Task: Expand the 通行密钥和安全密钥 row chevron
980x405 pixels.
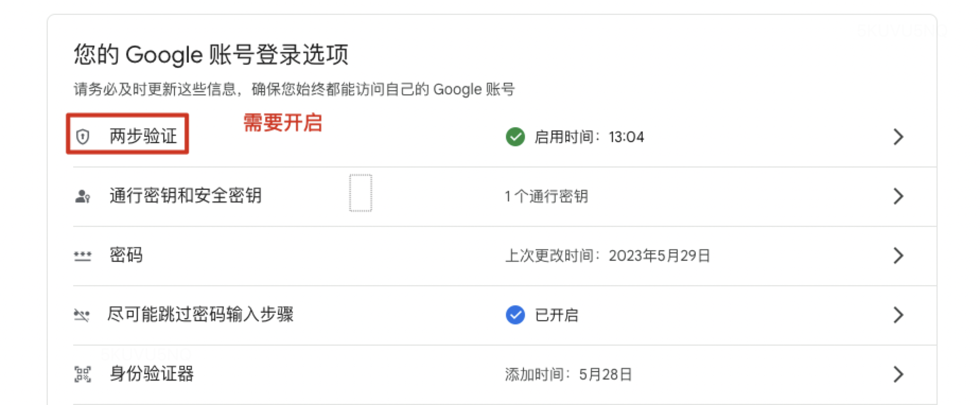Action: tap(898, 196)
